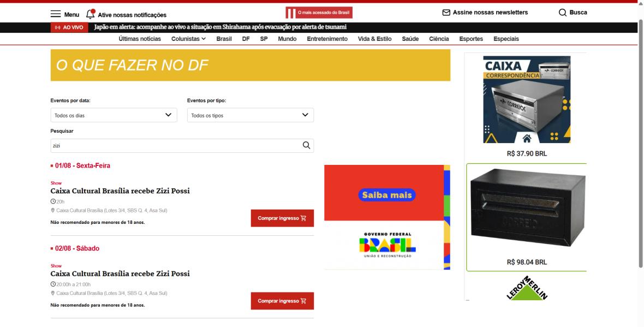Click the 02/08 - Sábado date heading

pos(77,248)
